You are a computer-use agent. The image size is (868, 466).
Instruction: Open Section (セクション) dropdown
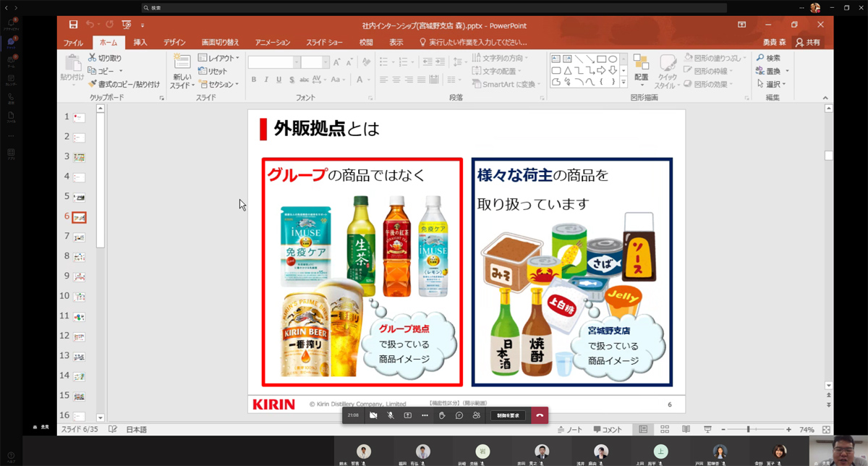[218, 84]
